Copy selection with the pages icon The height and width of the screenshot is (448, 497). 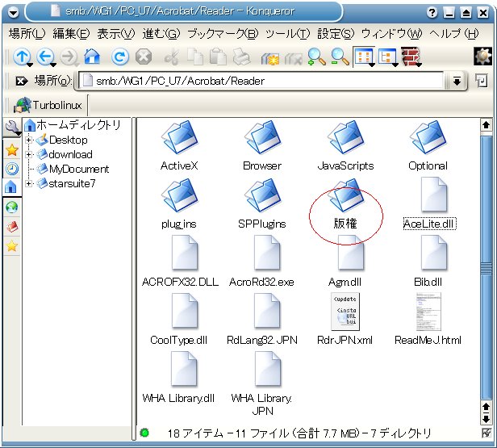click(x=195, y=57)
